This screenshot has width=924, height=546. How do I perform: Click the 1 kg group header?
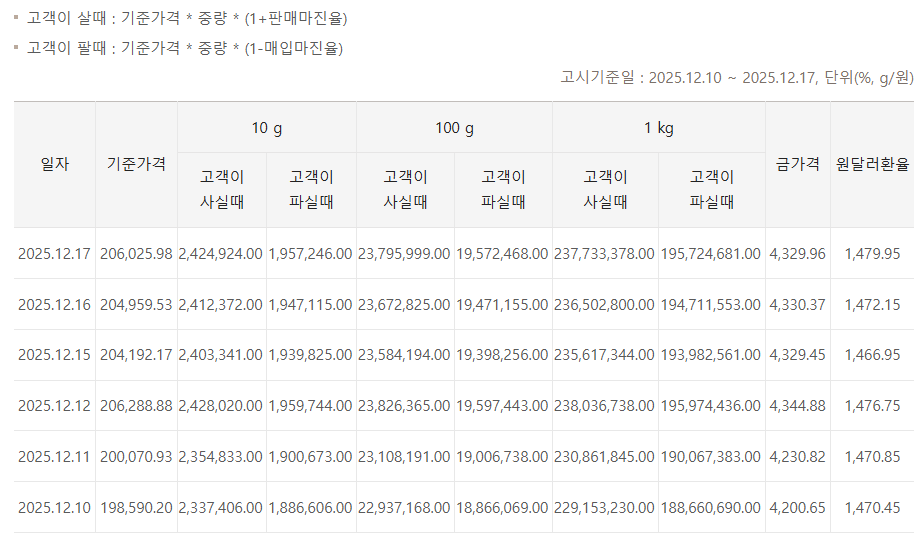659,128
